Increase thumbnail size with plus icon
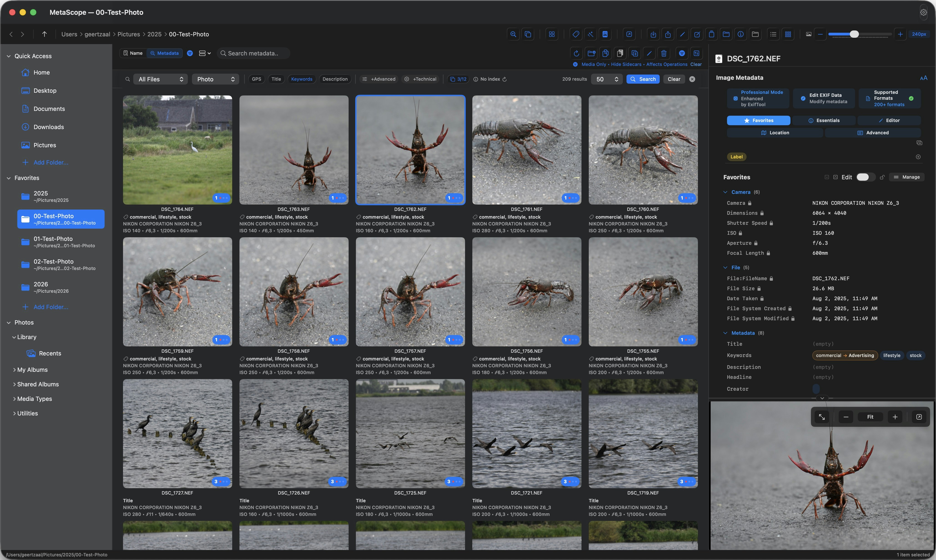Screen dimensions: 936x560 point(900,34)
